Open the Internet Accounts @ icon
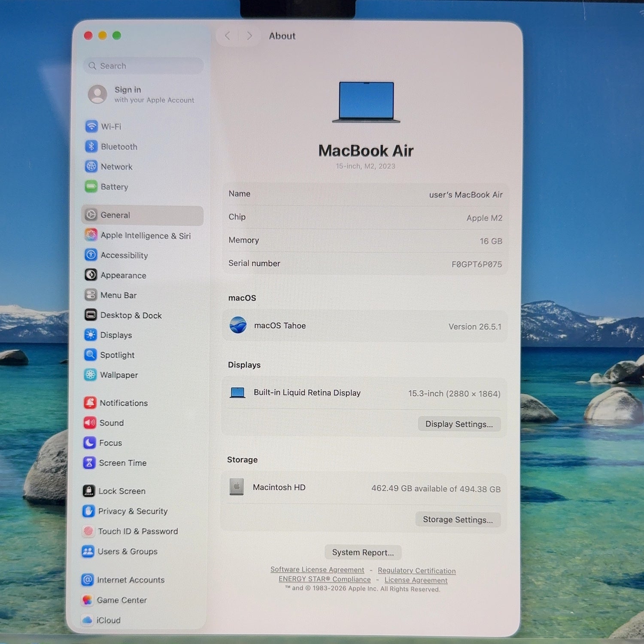644x644 pixels. pyautogui.click(x=88, y=580)
